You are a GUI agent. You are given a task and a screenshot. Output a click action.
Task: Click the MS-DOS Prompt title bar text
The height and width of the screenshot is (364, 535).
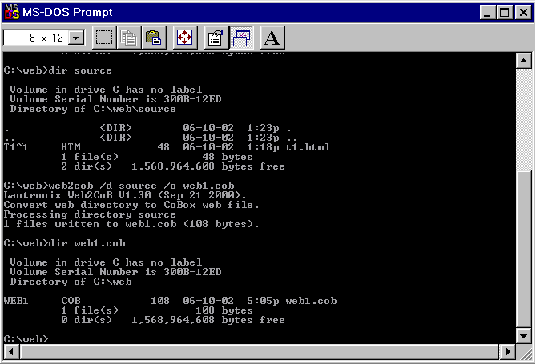click(67, 12)
